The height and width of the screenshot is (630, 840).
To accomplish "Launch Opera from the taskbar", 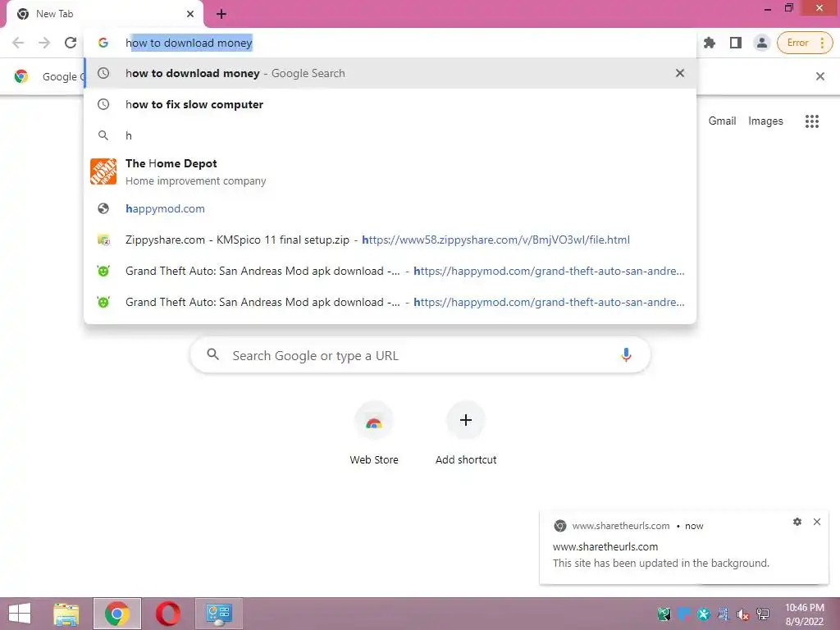I will pyautogui.click(x=168, y=614).
